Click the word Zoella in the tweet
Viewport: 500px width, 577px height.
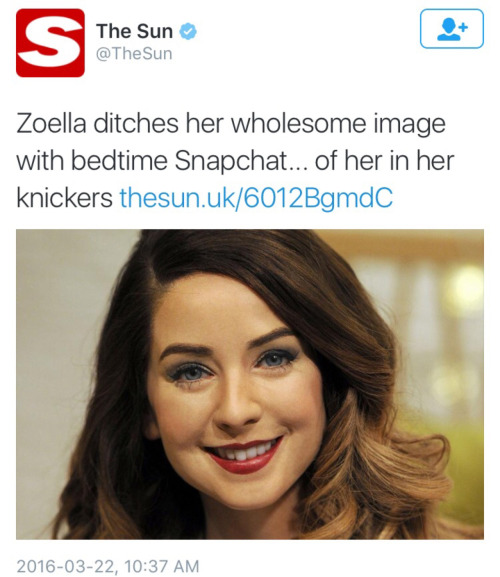[x=51, y=123]
